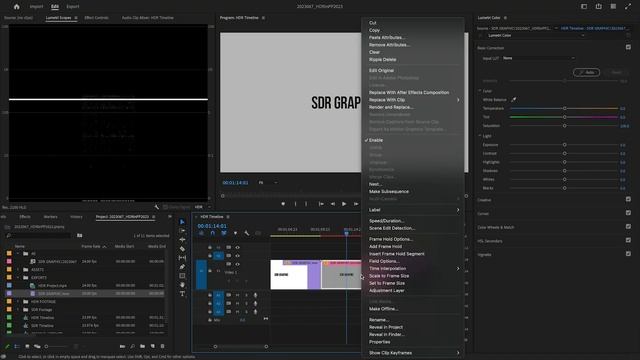Toggle the Vignette checkbox
This screenshot has height=360, width=640.
click(x=628, y=254)
